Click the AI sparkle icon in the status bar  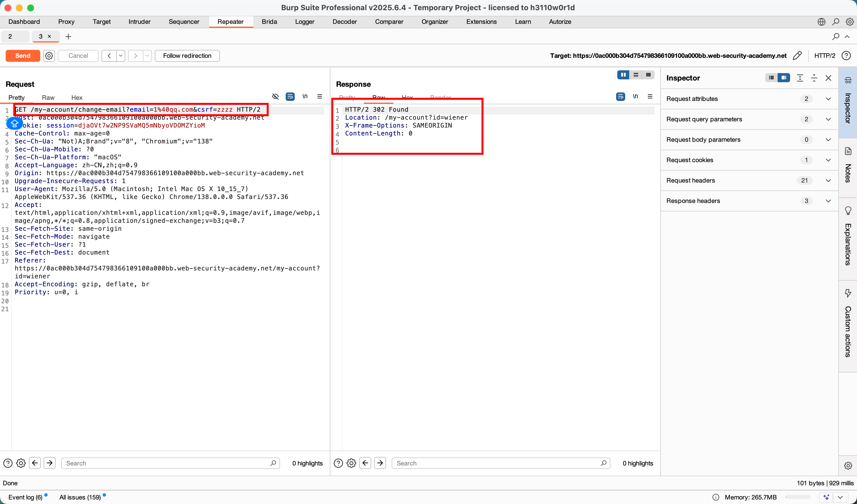(826, 497)
